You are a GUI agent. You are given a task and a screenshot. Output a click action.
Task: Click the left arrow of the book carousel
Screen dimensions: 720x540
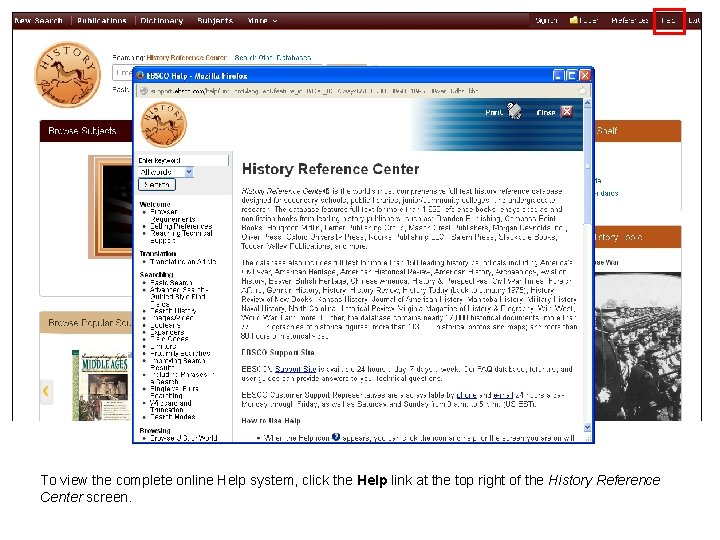tap(46, 391)
